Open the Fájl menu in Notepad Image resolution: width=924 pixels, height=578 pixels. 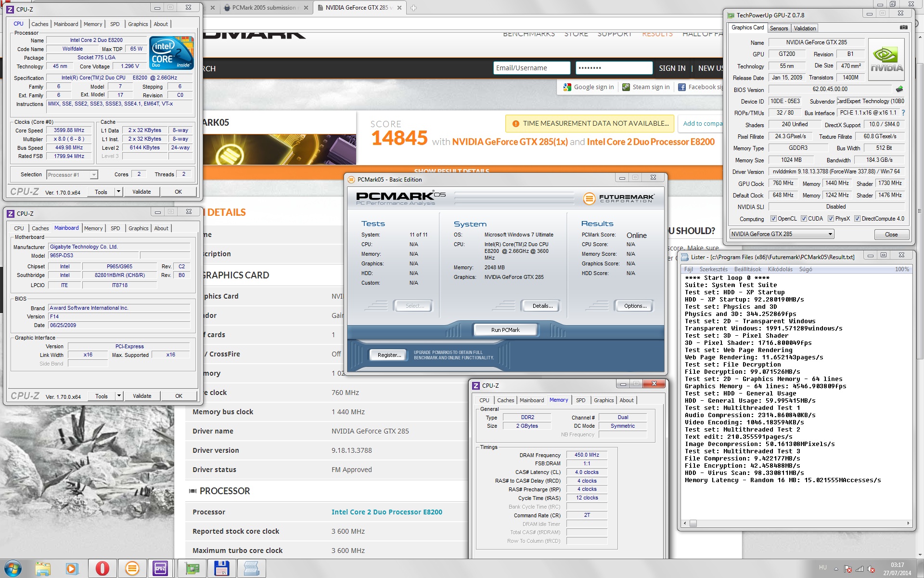point(689,269)
